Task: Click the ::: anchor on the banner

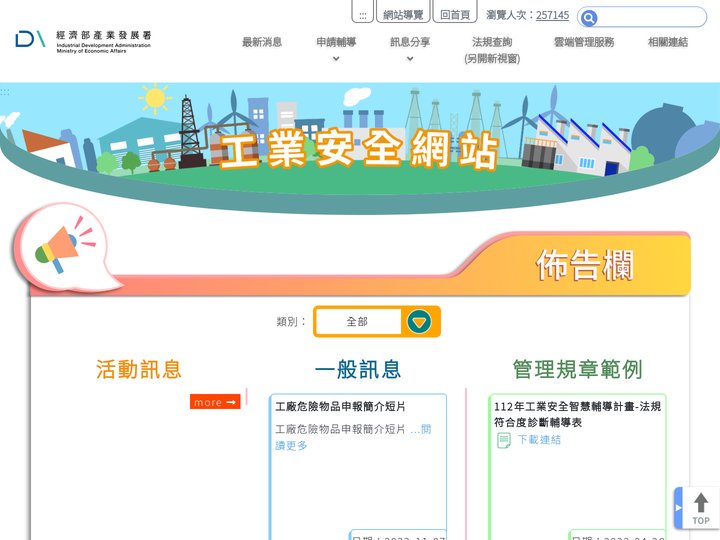Action: coord(5,92)
